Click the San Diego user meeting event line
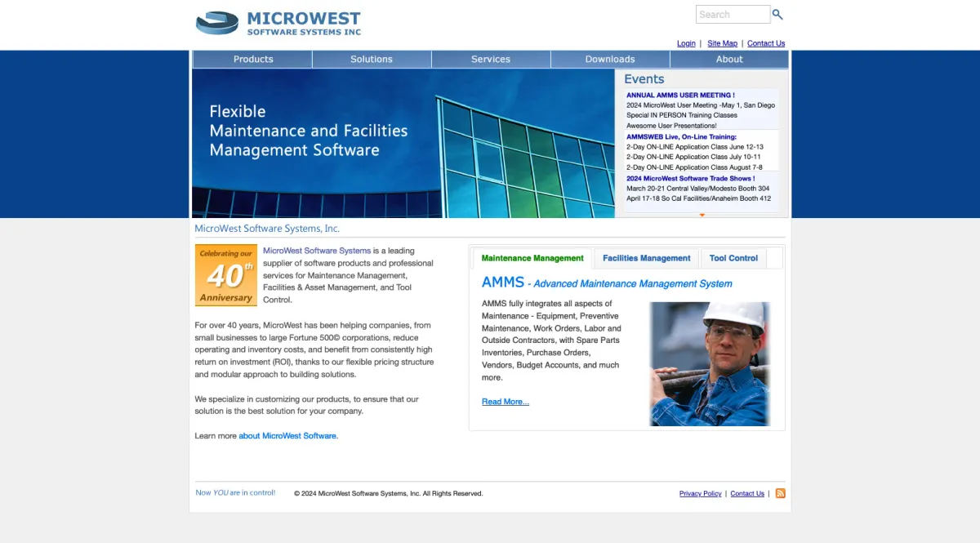980x543 pixels. coord(701,105)
